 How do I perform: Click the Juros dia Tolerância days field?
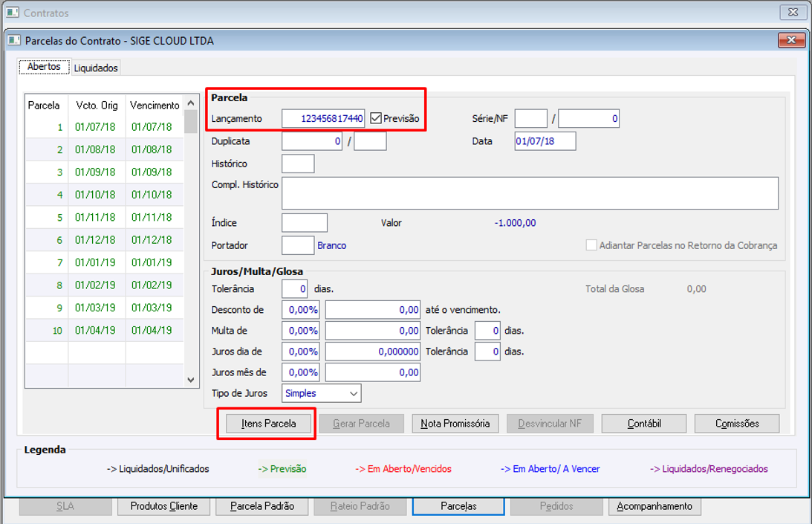[488, 352]
